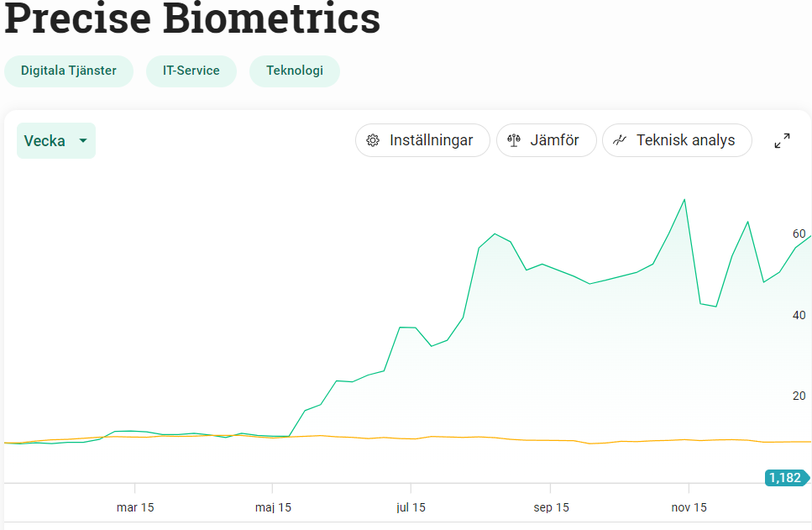
Task: Open the Inställningar chart settings
Action: click(422, 140)
